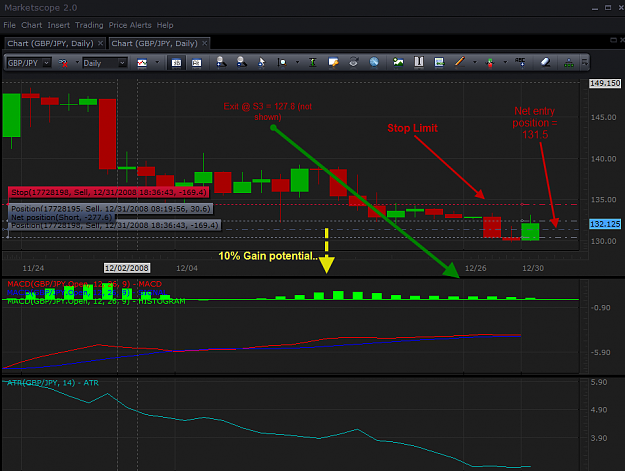Click the red stop level handle on chart
This screenshot has width=625, height=471.
(522, 204)
